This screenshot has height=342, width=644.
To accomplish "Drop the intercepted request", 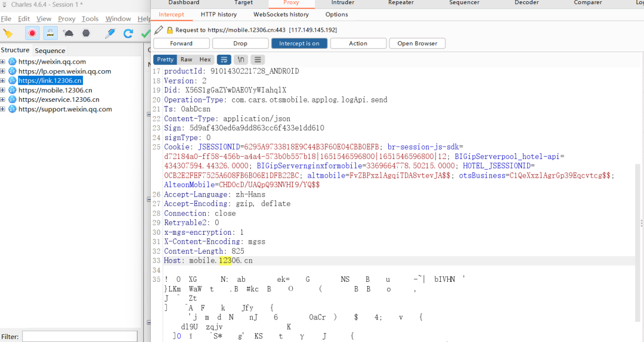I will click(x=240, y=43).
